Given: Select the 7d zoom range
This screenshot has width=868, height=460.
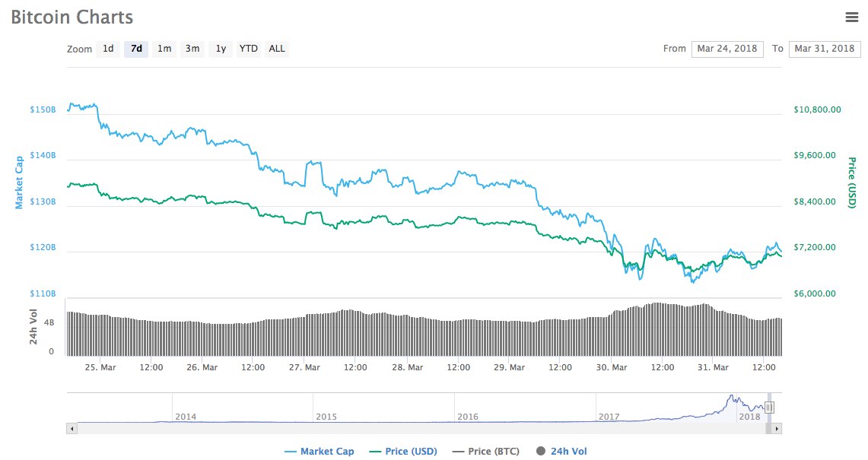Looking at the screenshot, I should [x=136, y=49].
